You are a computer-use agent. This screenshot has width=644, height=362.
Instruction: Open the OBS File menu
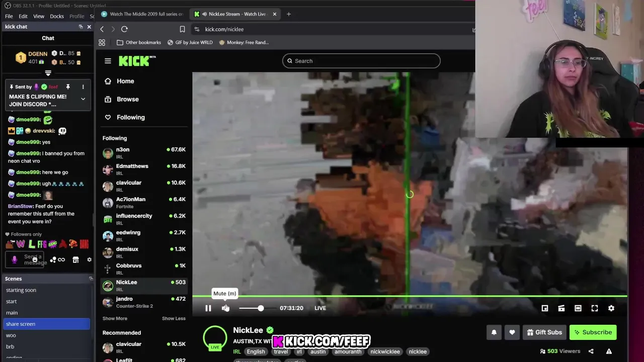coord(9,16)
